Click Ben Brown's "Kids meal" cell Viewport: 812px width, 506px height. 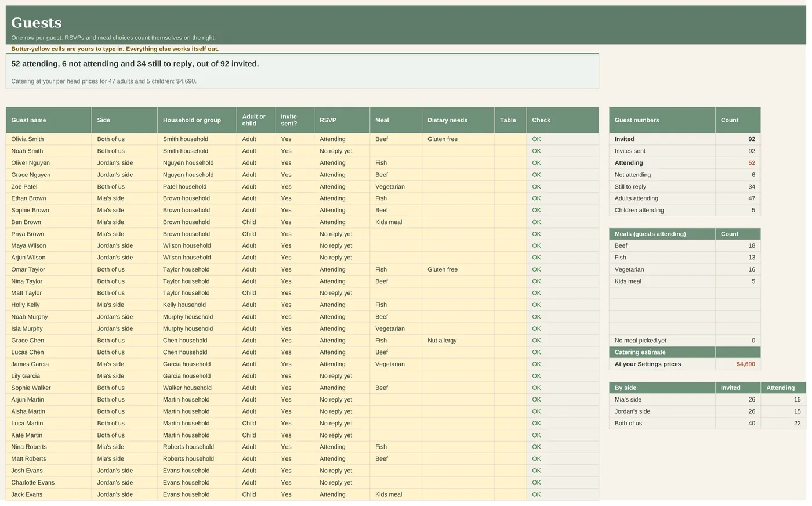396,222
